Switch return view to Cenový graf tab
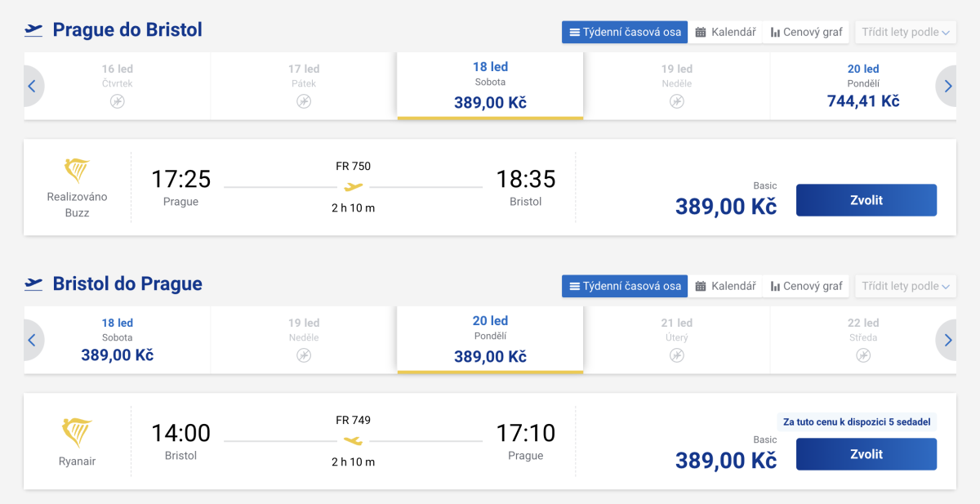The height and width of the screenshot is (504, 980). [806, 287]
